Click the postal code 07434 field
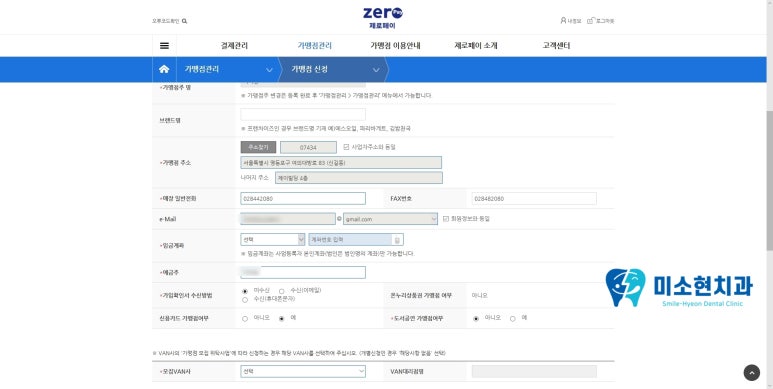773x389 pixels. [308, 147]
